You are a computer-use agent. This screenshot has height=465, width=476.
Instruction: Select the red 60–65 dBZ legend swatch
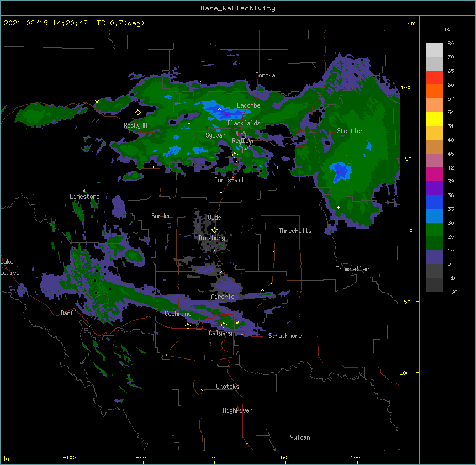pos(434,78)
